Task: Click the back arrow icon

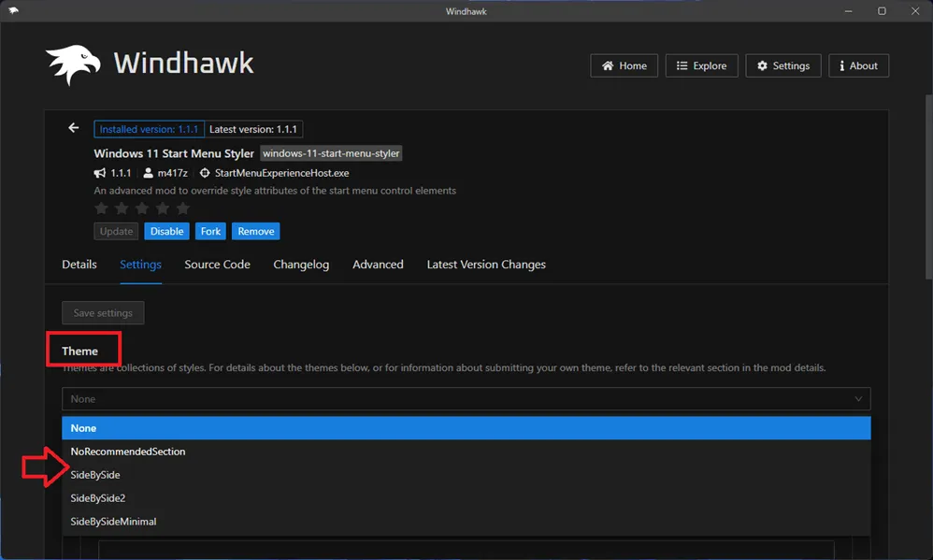Action: coord(74,128)
